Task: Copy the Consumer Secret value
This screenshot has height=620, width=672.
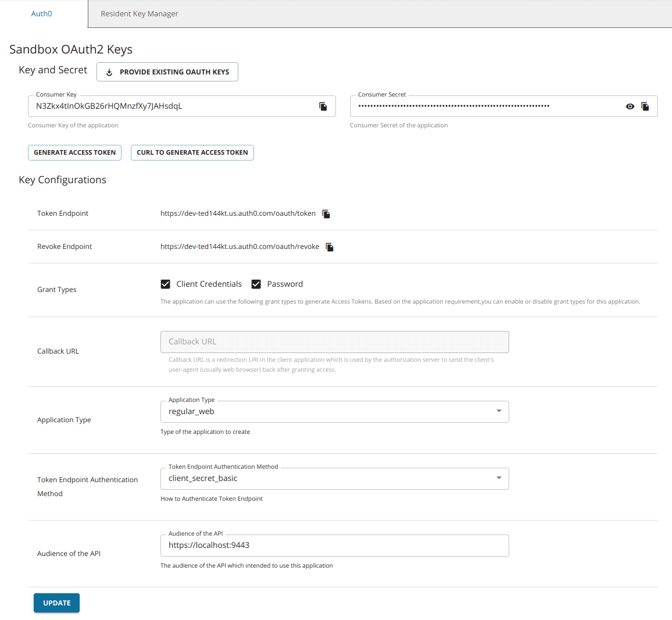Action: pos(645,106)
